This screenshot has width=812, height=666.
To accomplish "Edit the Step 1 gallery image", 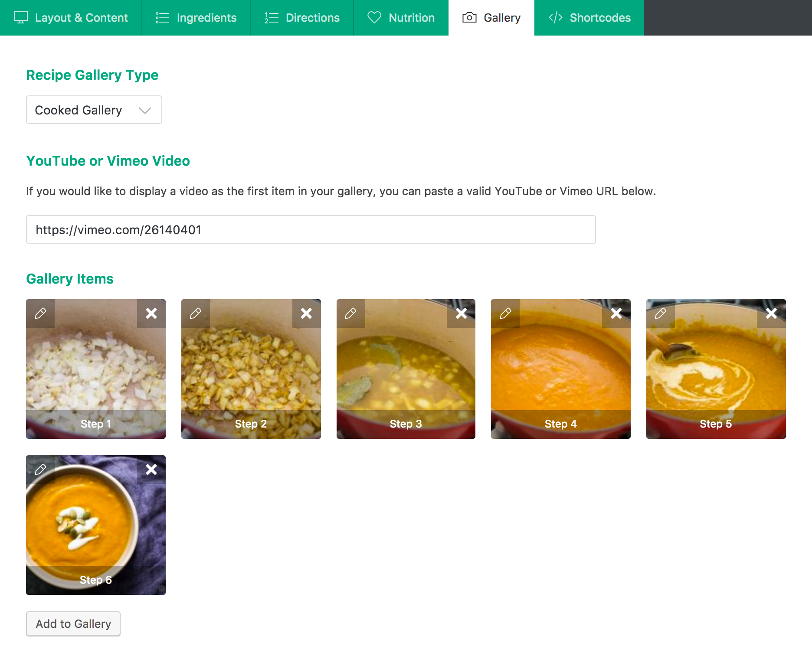I will [x=40, y=313].
